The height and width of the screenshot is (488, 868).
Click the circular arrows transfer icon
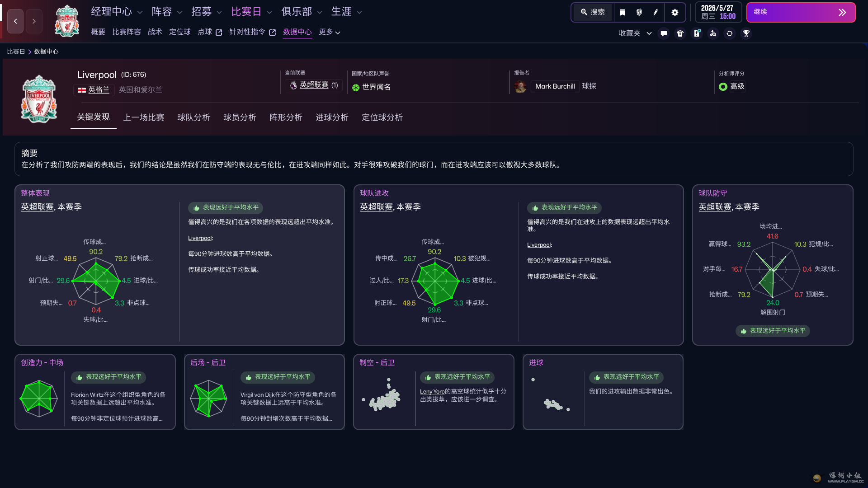click(x=730, y=33)
